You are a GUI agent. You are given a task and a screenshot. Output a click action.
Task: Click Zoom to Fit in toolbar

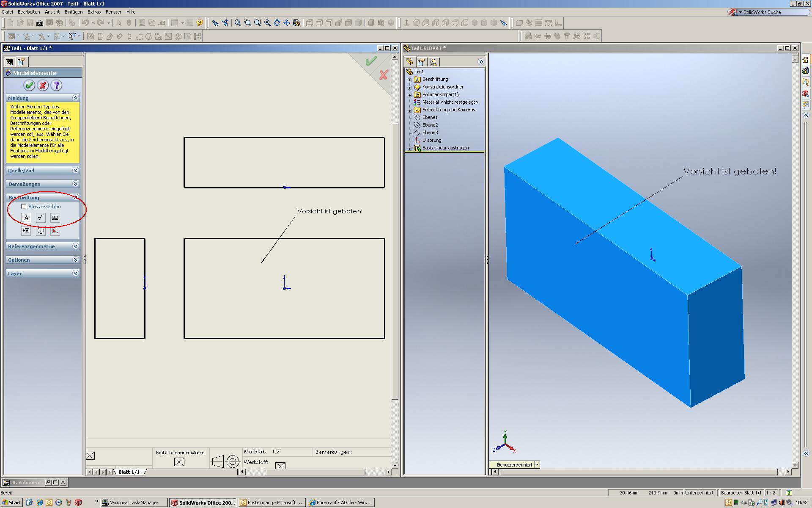(238, 23)
